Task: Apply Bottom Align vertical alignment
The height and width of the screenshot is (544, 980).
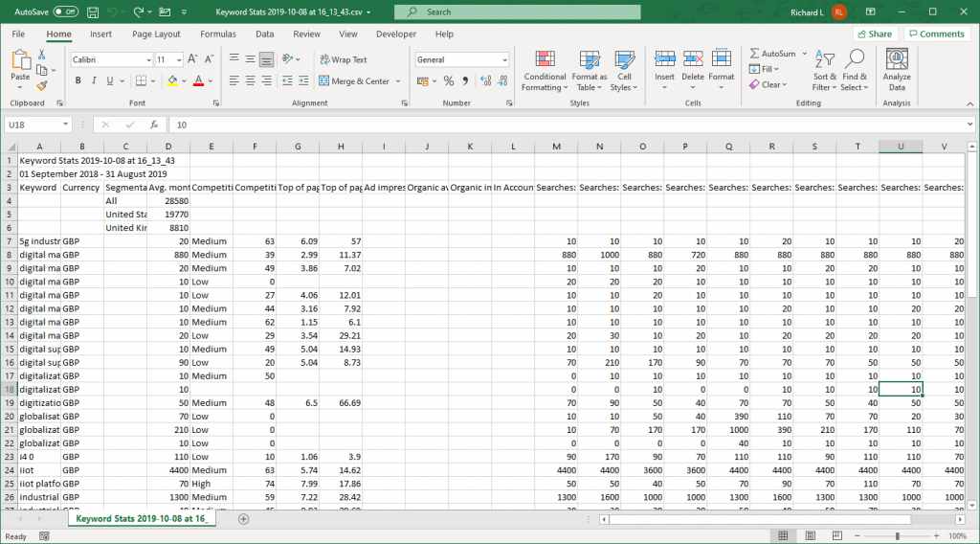Action: point(266,59)
